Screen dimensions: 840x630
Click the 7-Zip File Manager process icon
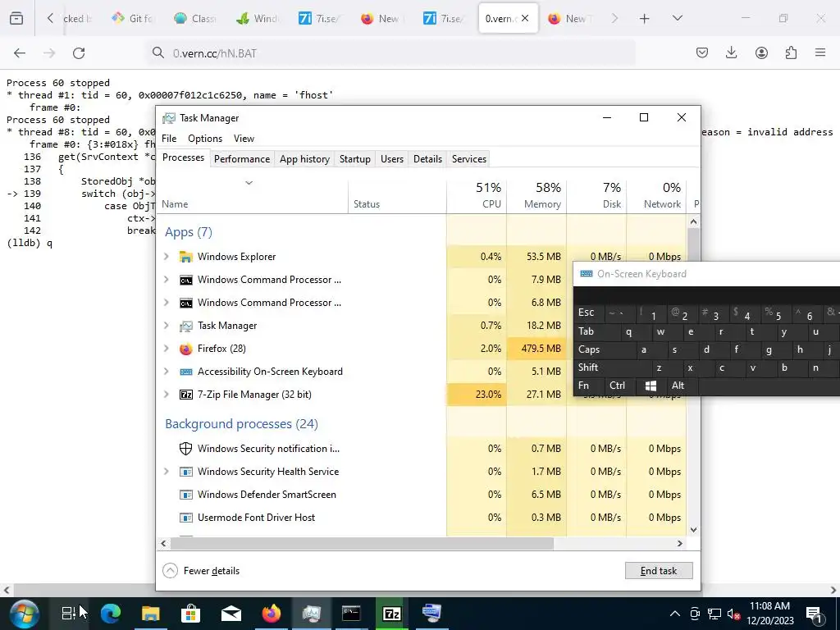coord(186,395)
